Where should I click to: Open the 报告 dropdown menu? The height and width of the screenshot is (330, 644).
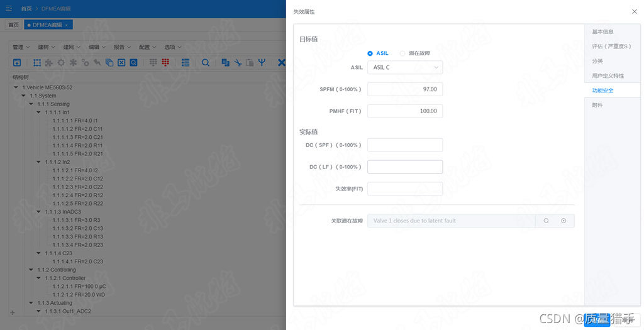click(123, 47)
